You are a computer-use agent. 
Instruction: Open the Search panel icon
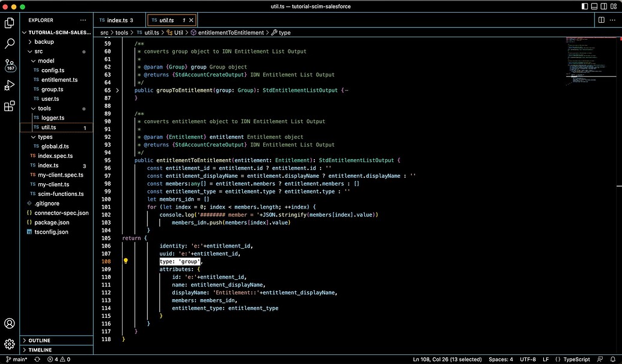9,43
